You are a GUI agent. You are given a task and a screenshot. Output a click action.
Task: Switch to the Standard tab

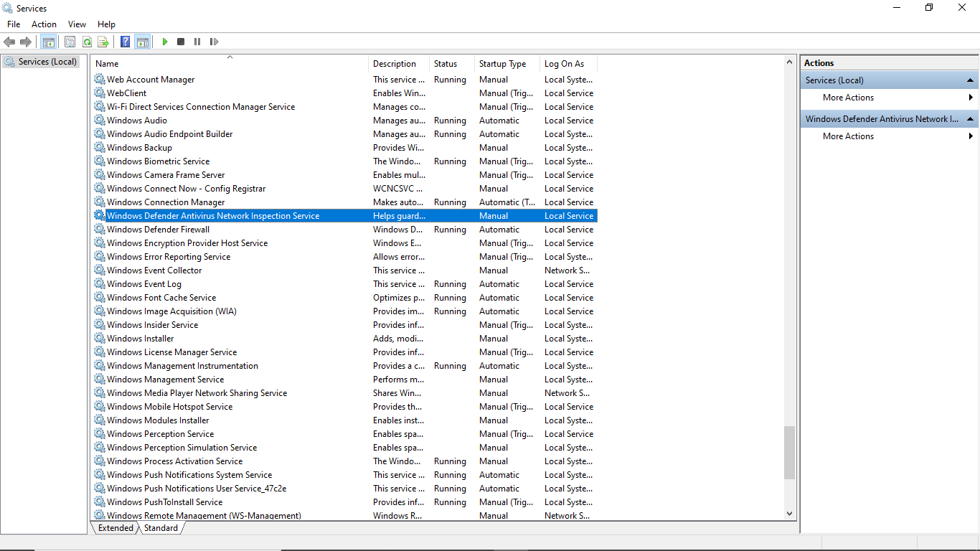click(x=161, y=528)
